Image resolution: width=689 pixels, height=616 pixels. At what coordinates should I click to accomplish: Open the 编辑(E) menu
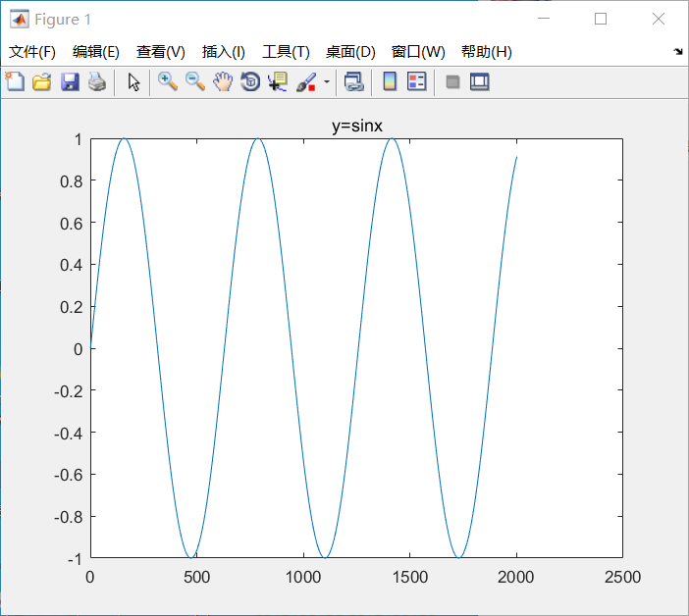point(96,52)
